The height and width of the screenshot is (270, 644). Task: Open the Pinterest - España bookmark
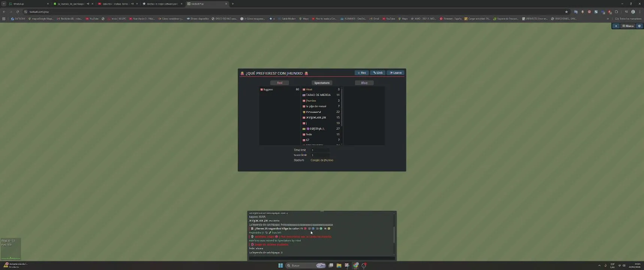click(x=451, y=18)
